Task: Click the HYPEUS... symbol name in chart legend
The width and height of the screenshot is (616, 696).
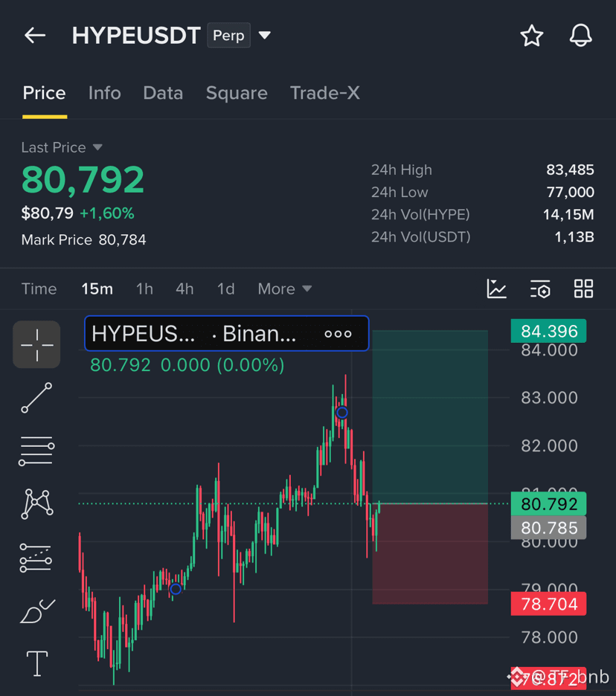Action: (143, 333)
